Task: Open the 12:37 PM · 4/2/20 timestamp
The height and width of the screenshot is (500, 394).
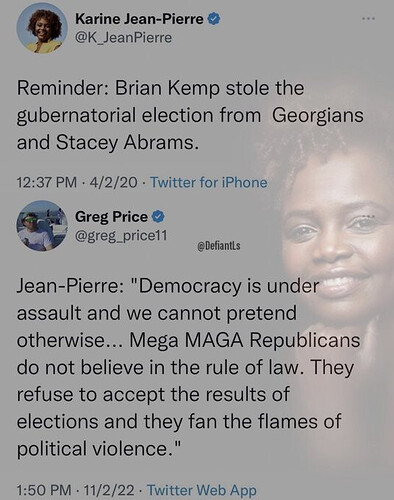Action: [x=77, y=182]
